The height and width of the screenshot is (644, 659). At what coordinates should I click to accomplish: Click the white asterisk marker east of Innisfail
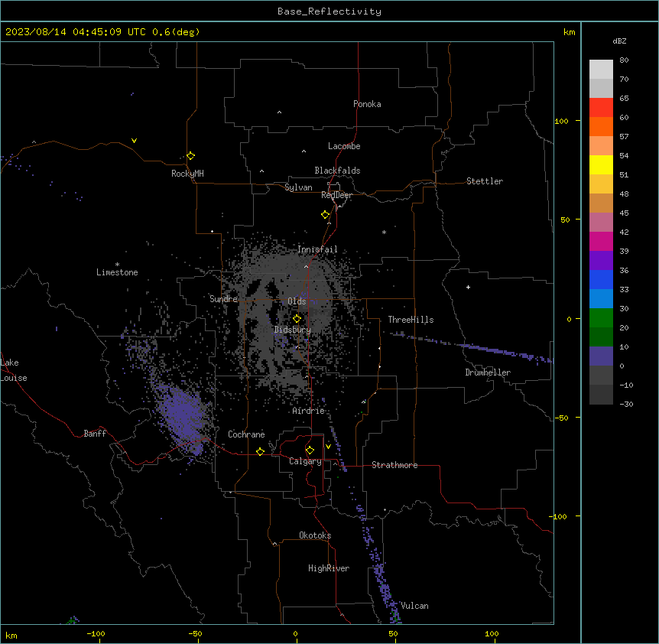tap(384, 232)
